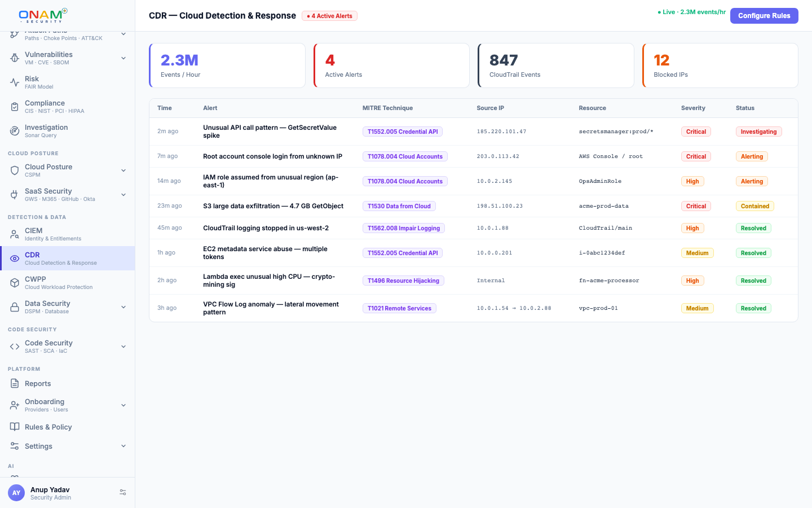Click resource secretsmanager:prod/*

pos(616,132)
